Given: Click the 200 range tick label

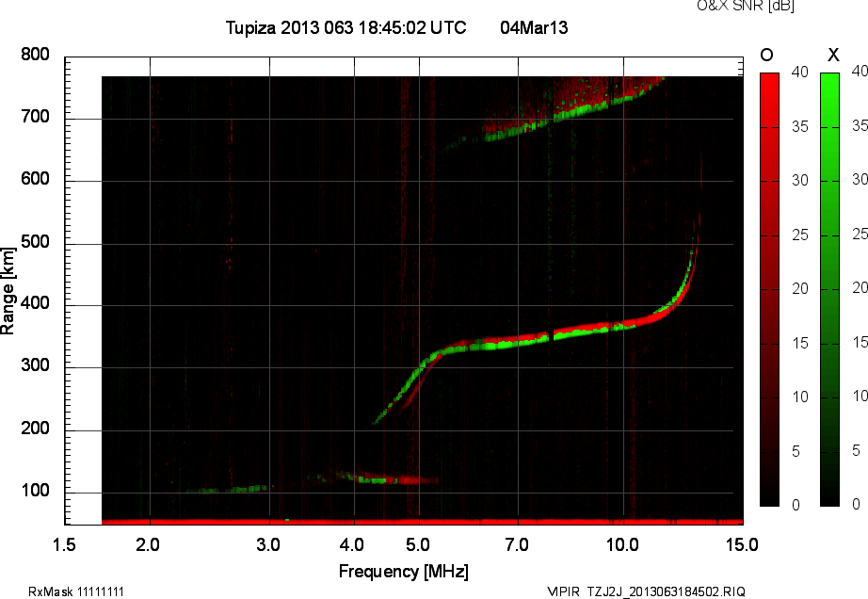Looking at the screenshot, I should click(x=36, y=428).
